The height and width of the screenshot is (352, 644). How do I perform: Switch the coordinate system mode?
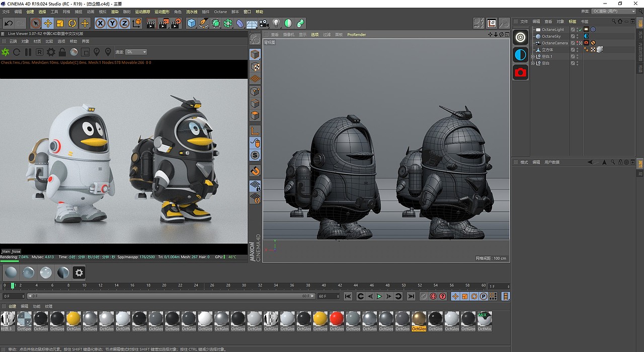pos(136,23)
